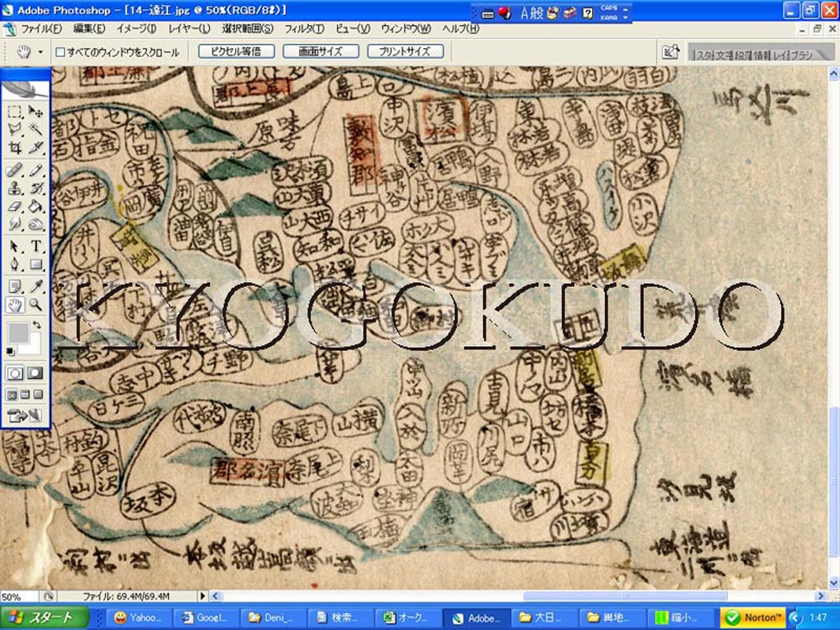The height and width of the screenshot is (630, 840).
Task: Select the Rectangle shape tool
Action: (36, 264)
